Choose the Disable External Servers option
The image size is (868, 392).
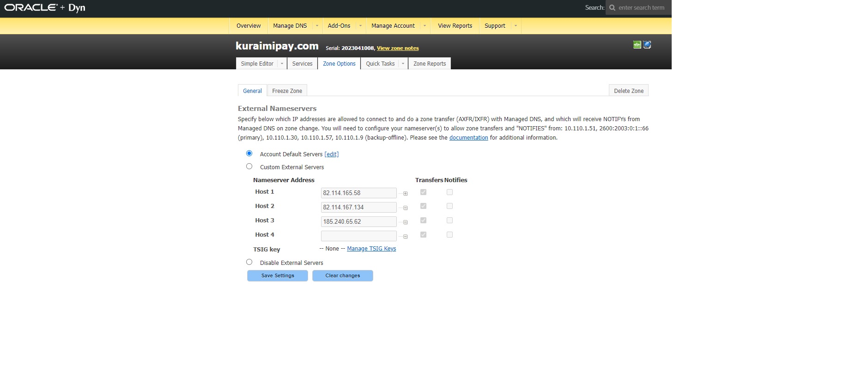[x=249, y=262]
